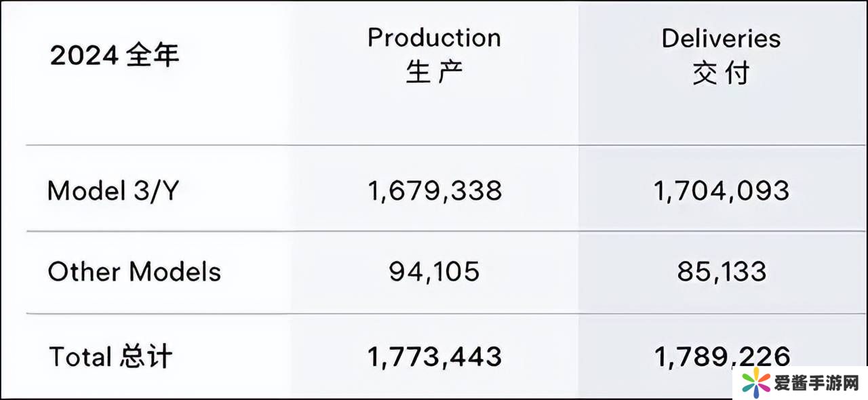Click the 生产 label under Production
Viewport: 868px width, 400px height.
(434, 72)
